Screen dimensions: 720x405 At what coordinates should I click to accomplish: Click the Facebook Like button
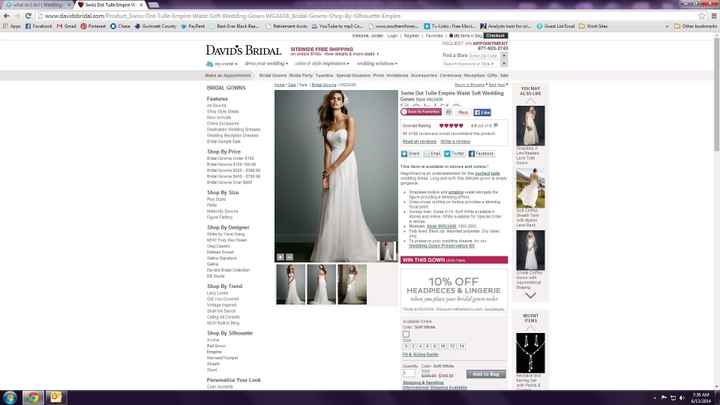pyautogui.click(x=482, y=112)
